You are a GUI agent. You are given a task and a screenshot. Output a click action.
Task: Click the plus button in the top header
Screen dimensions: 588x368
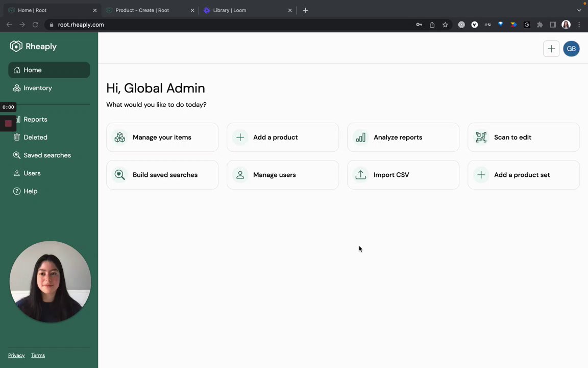[x=551, y=49]
